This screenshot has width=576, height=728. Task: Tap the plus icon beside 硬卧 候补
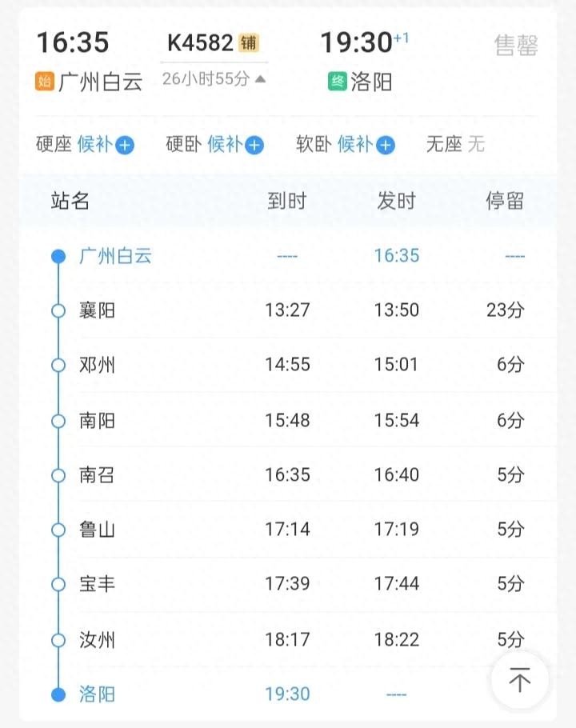click(254, 146)
